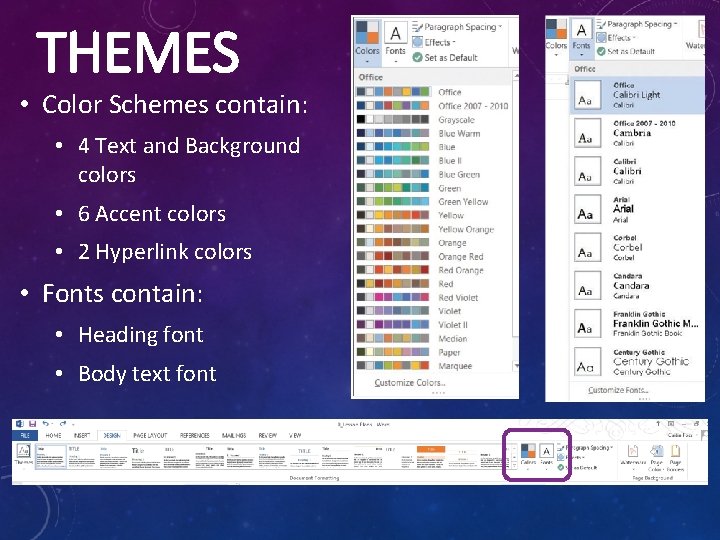Click the Undo arrow in Word's title bar
This screenshot has height=540, width=720.
click(x=45, y=423)
